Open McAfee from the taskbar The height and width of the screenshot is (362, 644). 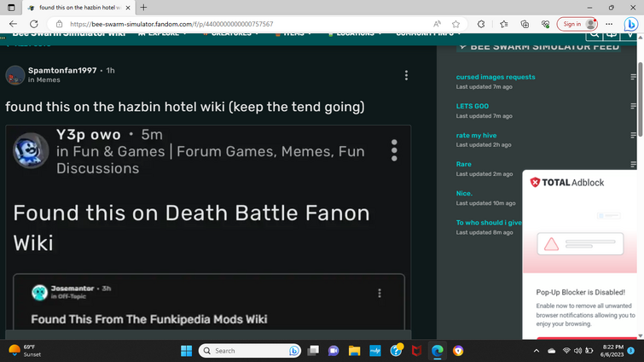(x=416, y=351)
